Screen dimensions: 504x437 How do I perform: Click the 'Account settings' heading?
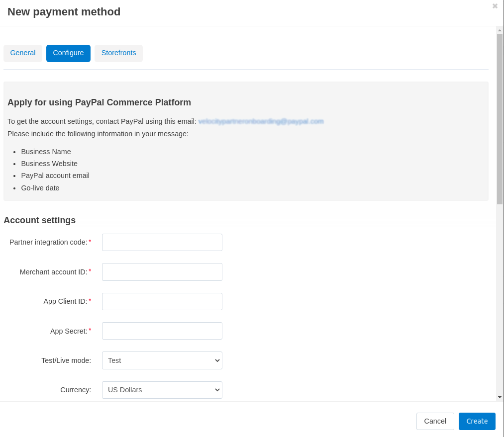(39, 220)
